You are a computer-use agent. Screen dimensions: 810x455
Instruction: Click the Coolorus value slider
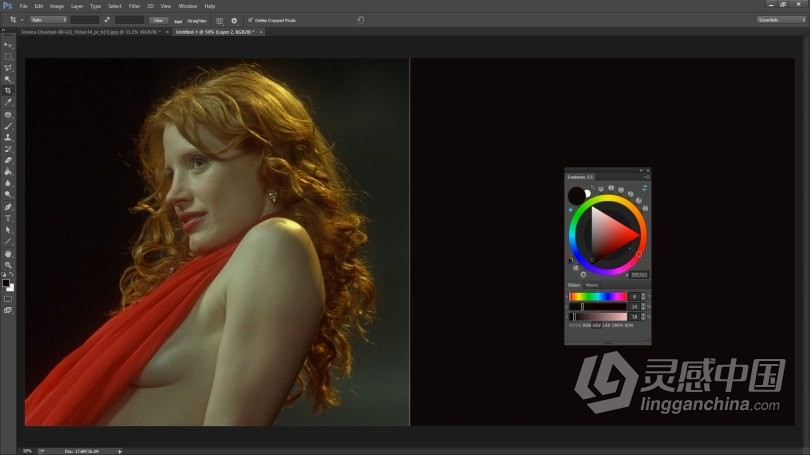[598, 317]
